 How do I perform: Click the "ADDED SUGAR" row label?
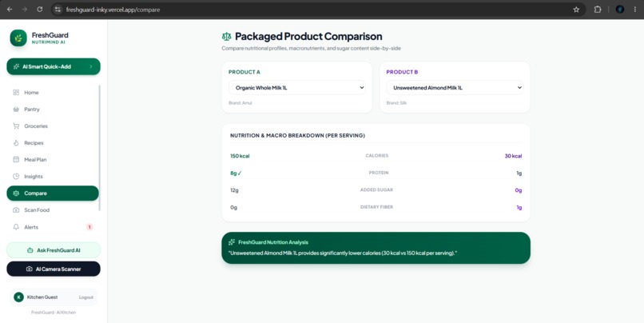click(x=376, y=189)
